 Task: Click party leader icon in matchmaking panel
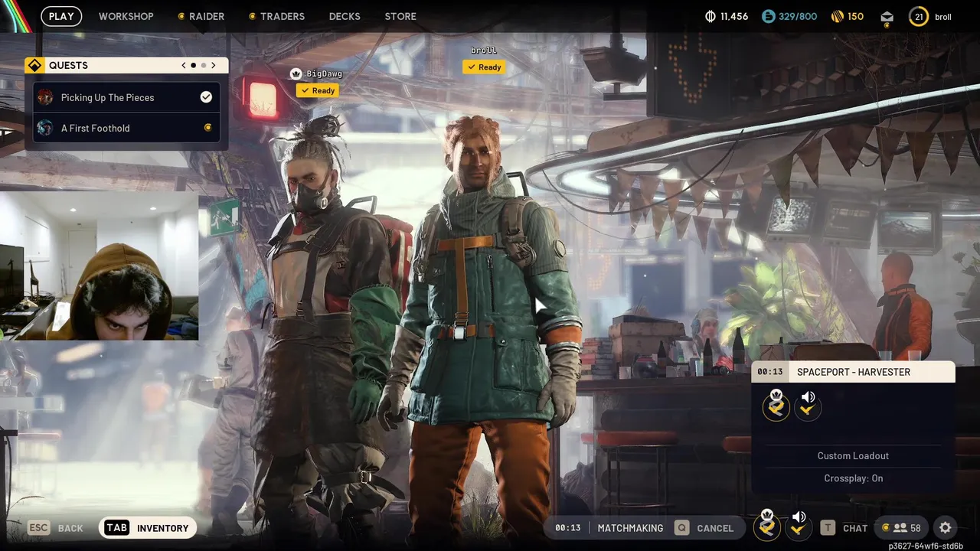pos(776,406)
